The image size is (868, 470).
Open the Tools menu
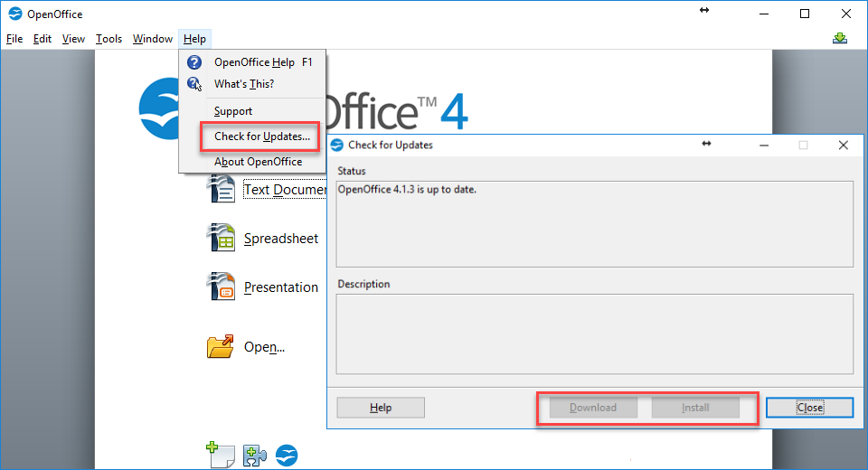pos(108,39)
